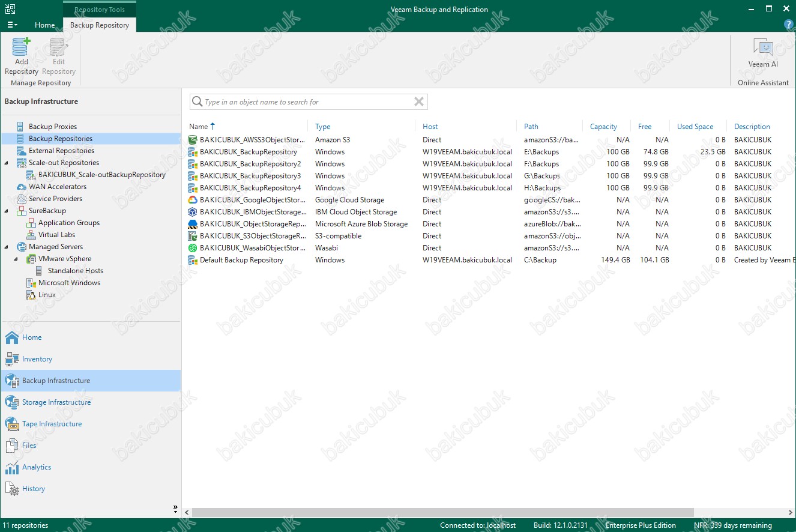
Task: Open External Repositories tree node
Action: (61, 151)
